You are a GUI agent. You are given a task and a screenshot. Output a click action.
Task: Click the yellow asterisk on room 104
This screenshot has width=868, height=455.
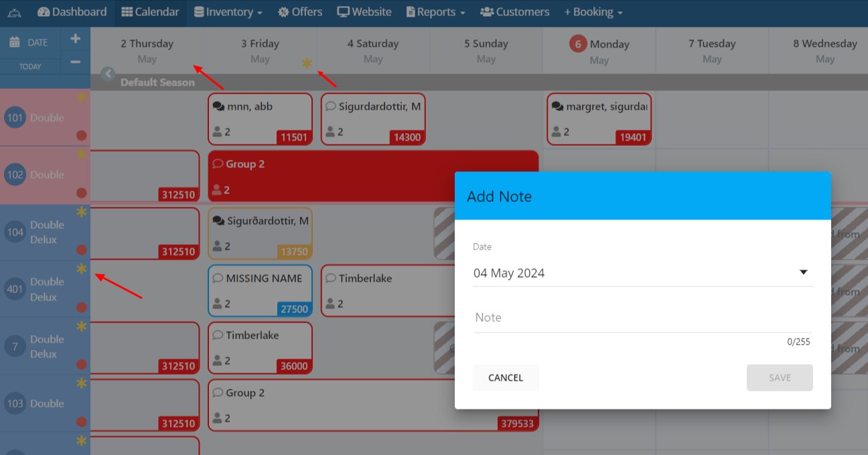tap(81, 212)
